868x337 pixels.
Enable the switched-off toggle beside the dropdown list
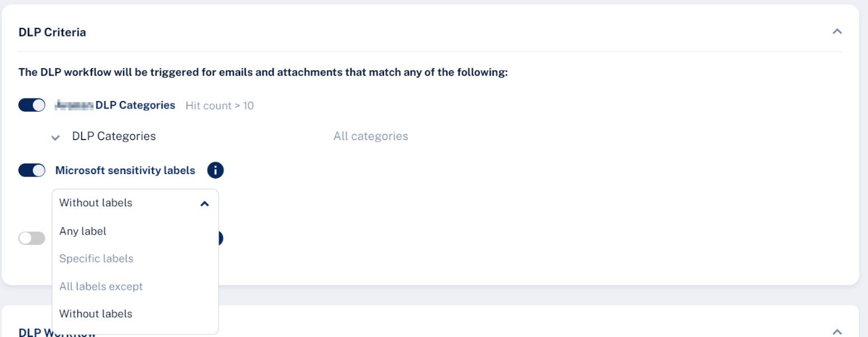32,238
